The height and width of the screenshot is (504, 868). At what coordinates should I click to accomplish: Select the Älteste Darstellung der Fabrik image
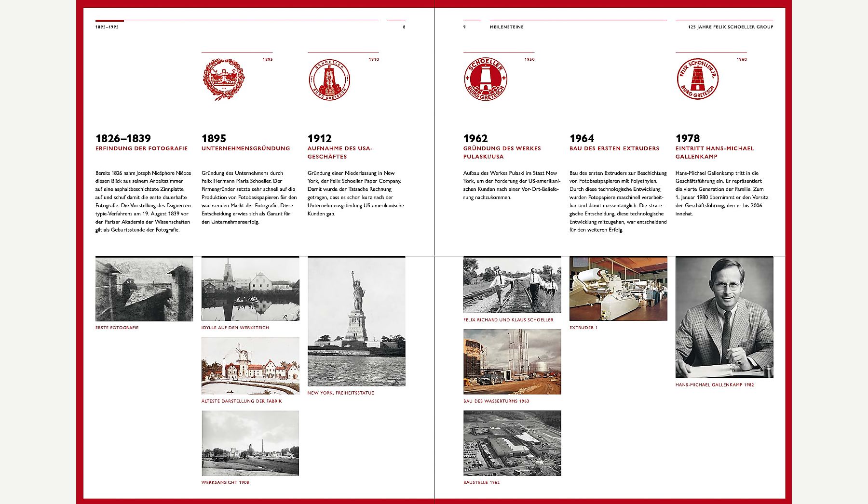point(250,366)
